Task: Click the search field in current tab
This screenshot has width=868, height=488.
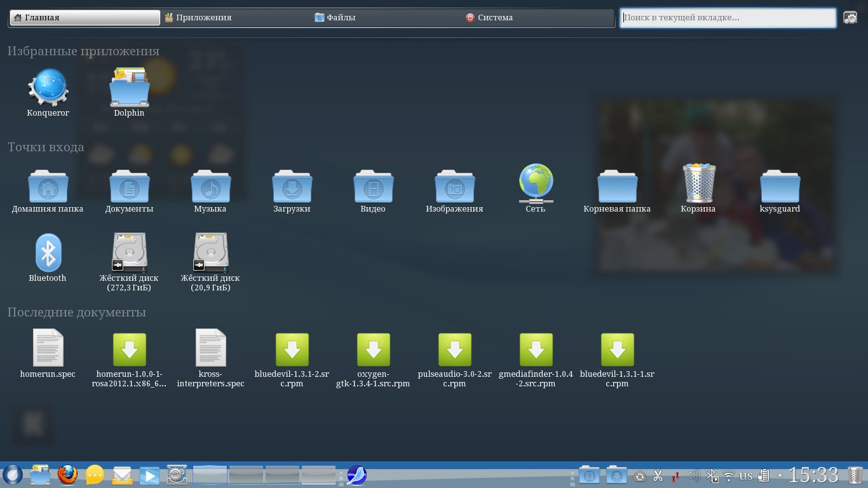Action: [x=728, y=18]
